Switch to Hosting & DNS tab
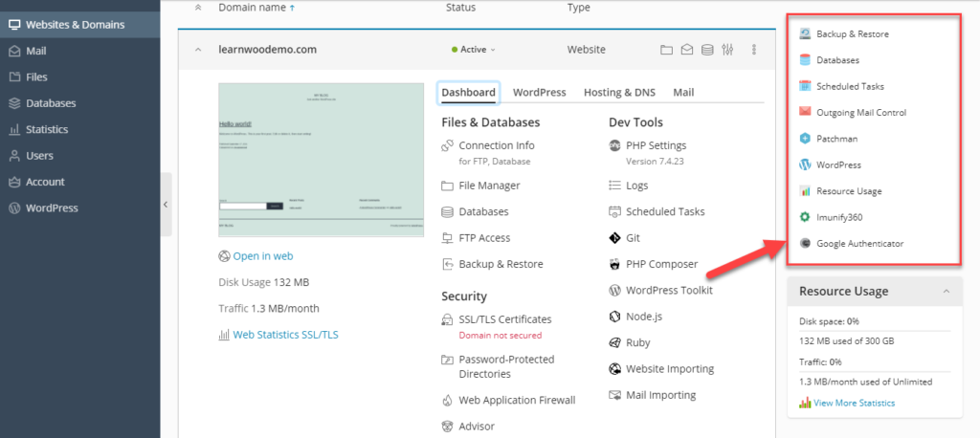This screenshot has height=438, width=980. [619, 93]
